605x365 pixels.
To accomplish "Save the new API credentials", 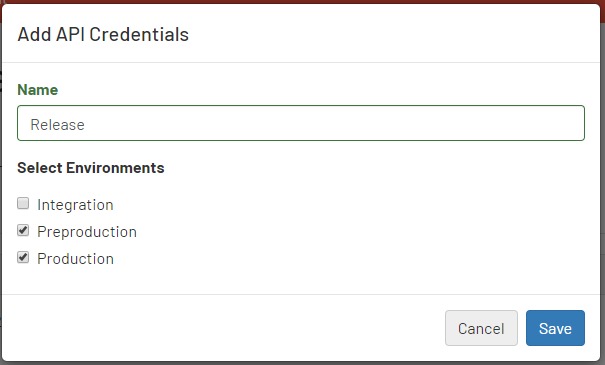I will (x=555, y=328).
